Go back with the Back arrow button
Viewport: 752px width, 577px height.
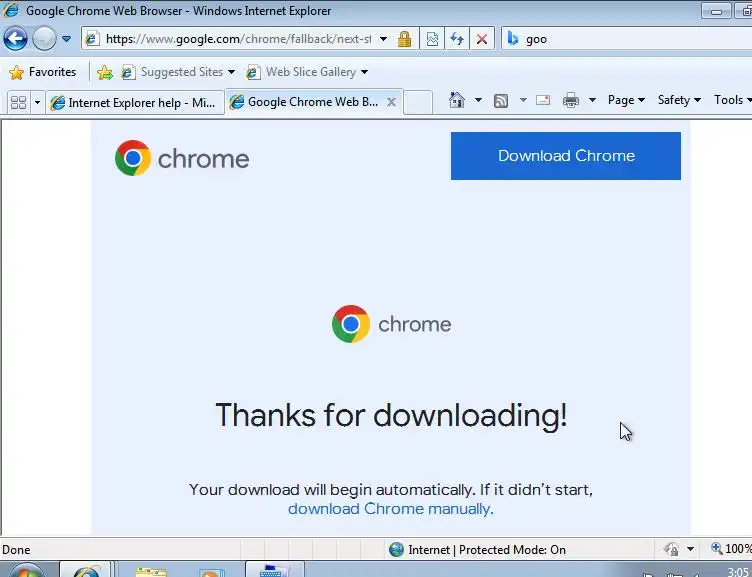pyautogui.click(x=15, y=39)
